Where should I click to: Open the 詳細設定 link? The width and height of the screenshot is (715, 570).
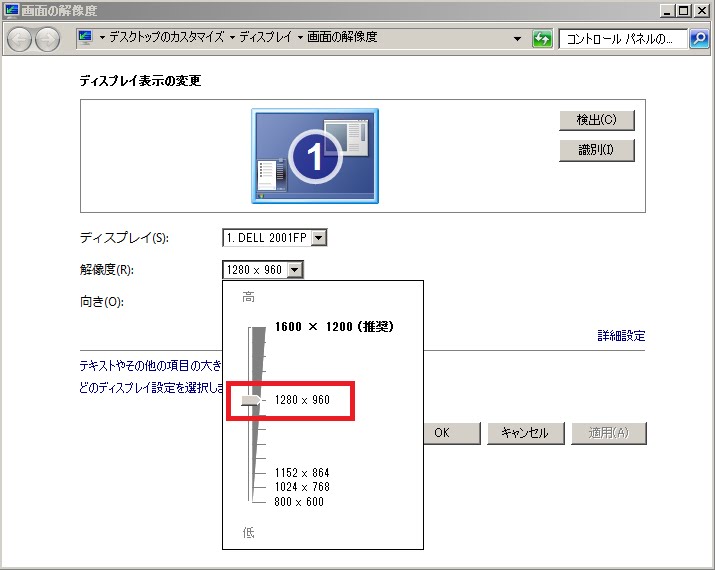tap(621, 336)
